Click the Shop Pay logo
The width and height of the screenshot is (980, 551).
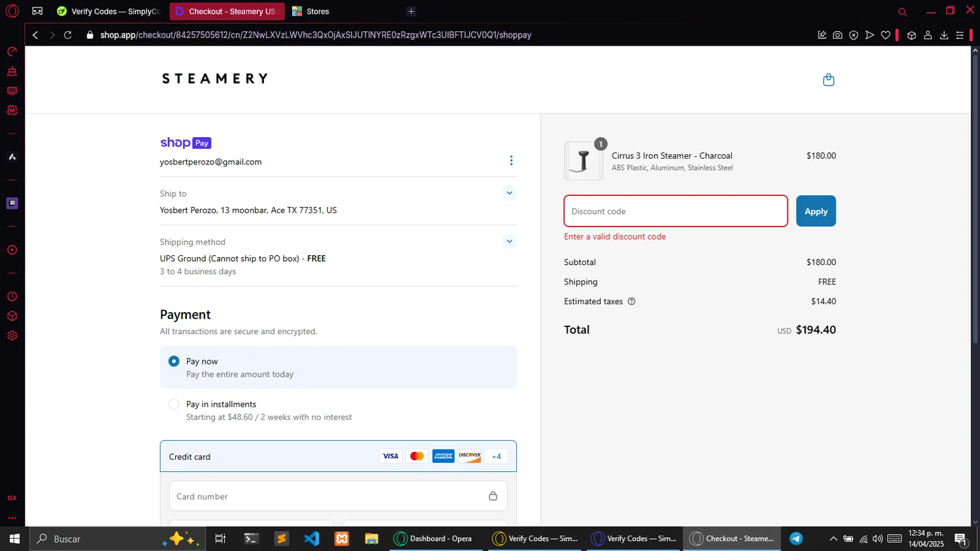coord(186,143)
